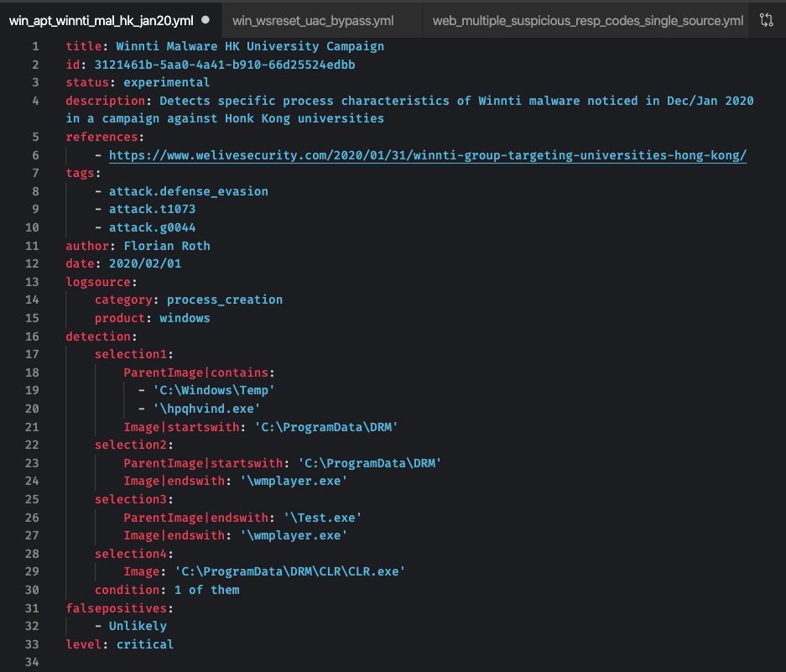Click the 'detection' key on line 16
Image resolution: width=786 pixels, height=672 pixels.
[98, 336]
